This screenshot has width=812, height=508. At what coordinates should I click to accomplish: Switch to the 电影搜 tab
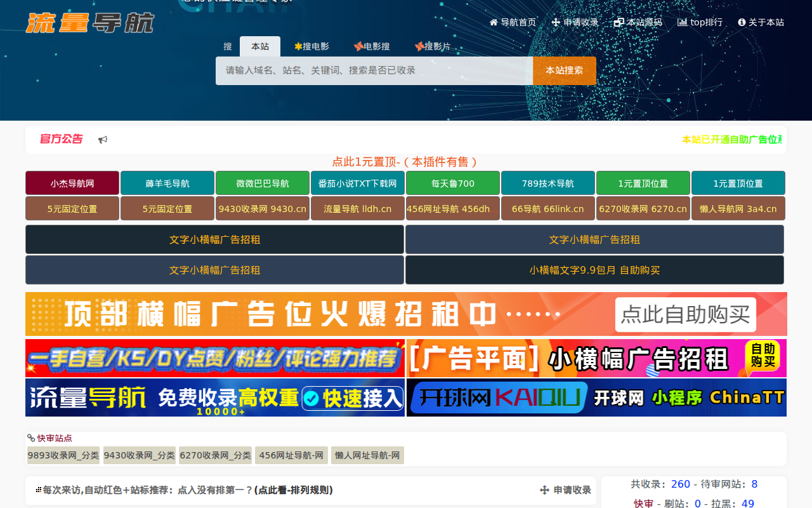372,46
